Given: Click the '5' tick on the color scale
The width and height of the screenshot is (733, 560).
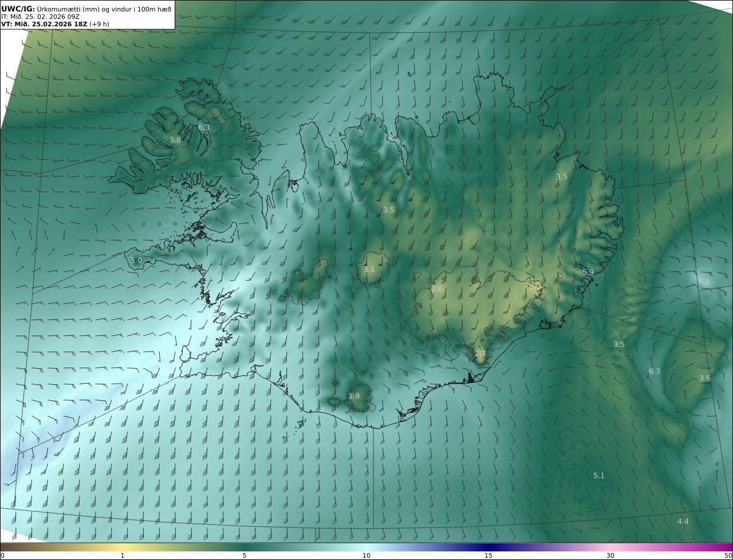Looking at the screenshot, I should (245, 555).
